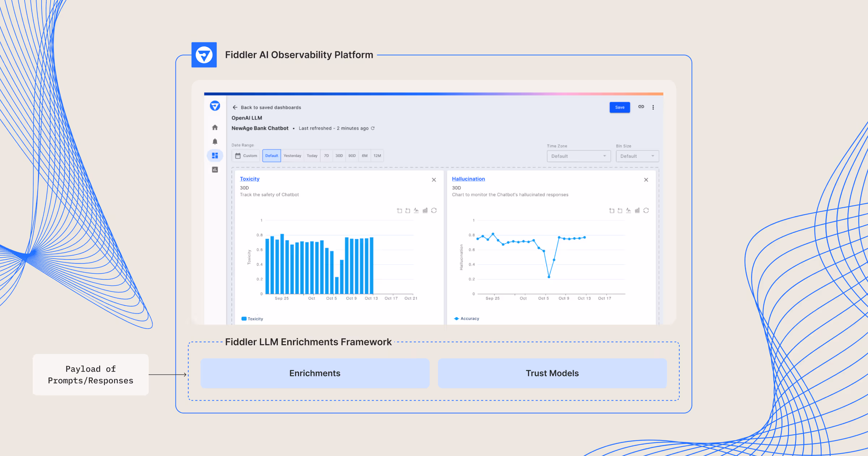Click the Fiddler AI Observability Platform title
The height and width of the screenshot is (456, 868).
click(299, 55)
